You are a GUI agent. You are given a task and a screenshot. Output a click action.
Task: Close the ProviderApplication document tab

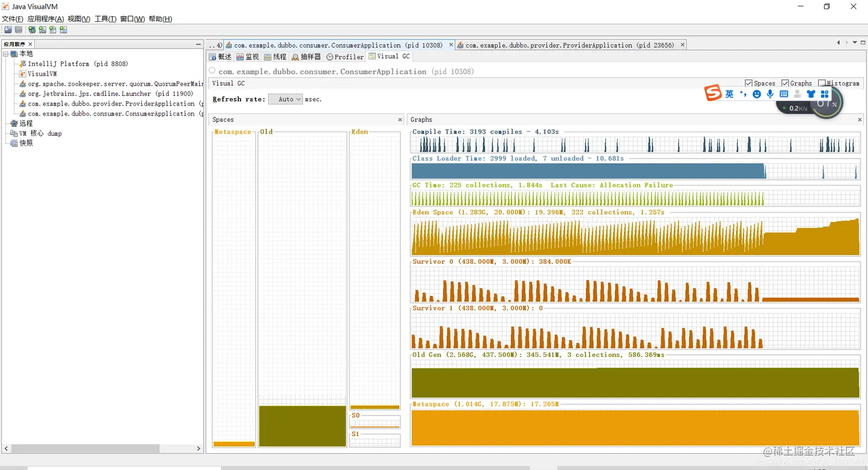tap(683, 44)
